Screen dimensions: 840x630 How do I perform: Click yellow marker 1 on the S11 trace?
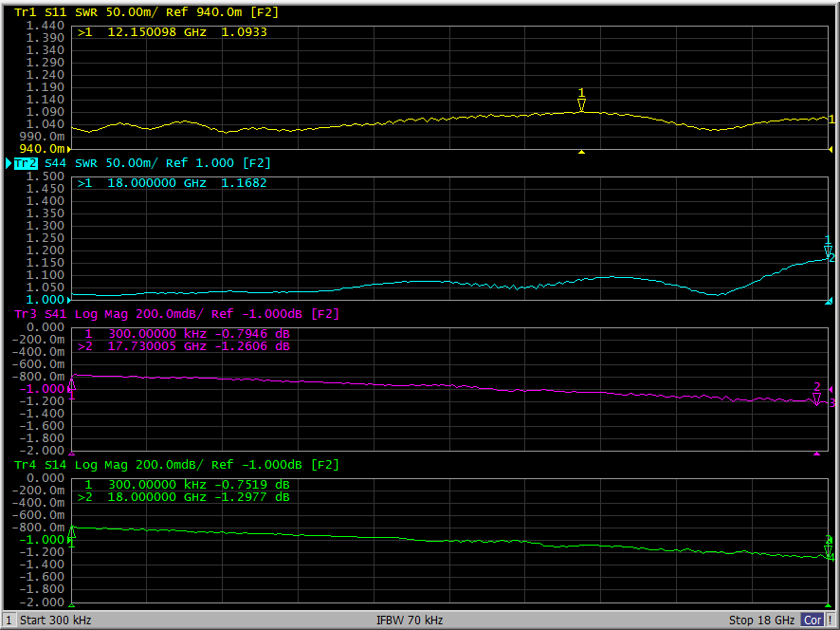click(x=582, y=103)
